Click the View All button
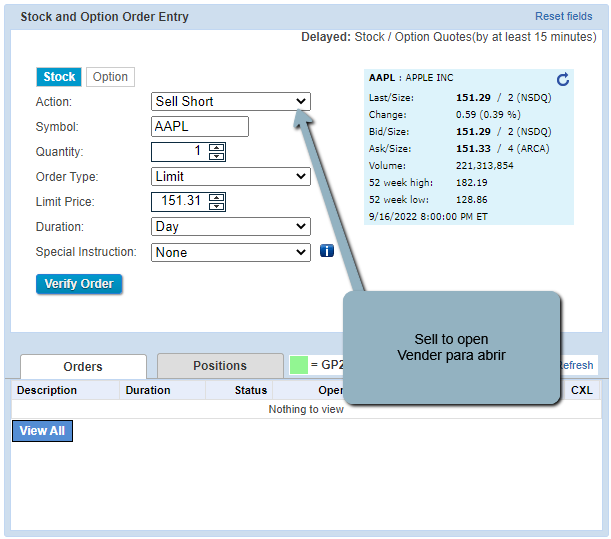This screenshot has height=539, width=611. (x=42, y=431)
